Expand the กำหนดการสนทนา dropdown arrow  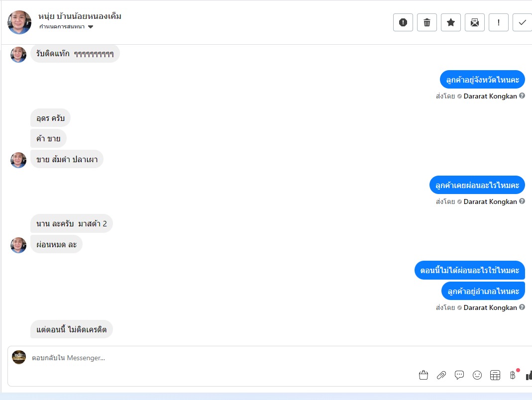tap(91, 27)
